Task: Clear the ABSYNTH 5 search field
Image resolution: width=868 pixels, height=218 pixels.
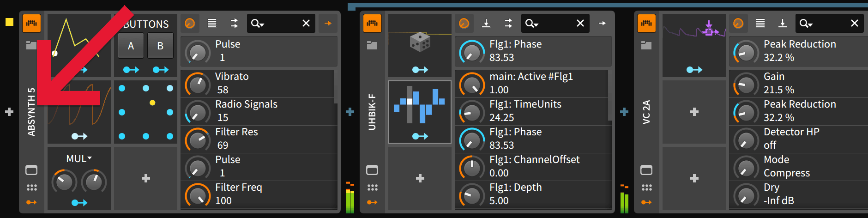Action: pos(306,23)
